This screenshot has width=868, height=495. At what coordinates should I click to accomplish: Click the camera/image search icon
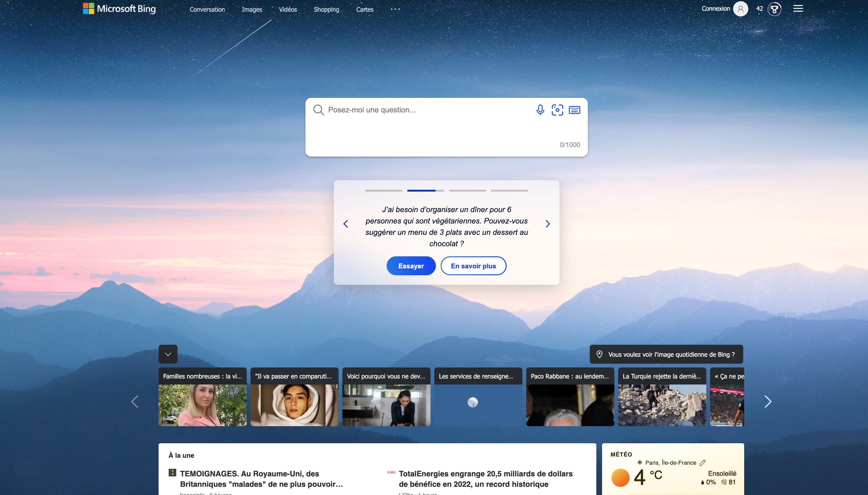557,110
